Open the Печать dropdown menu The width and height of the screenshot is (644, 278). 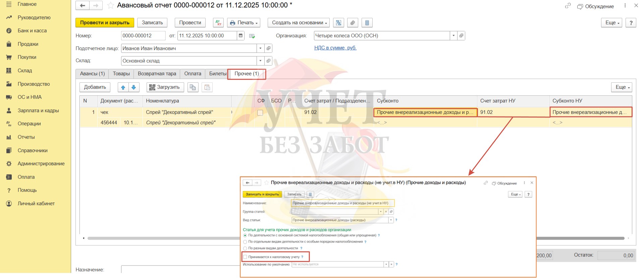tap(244, 22)
